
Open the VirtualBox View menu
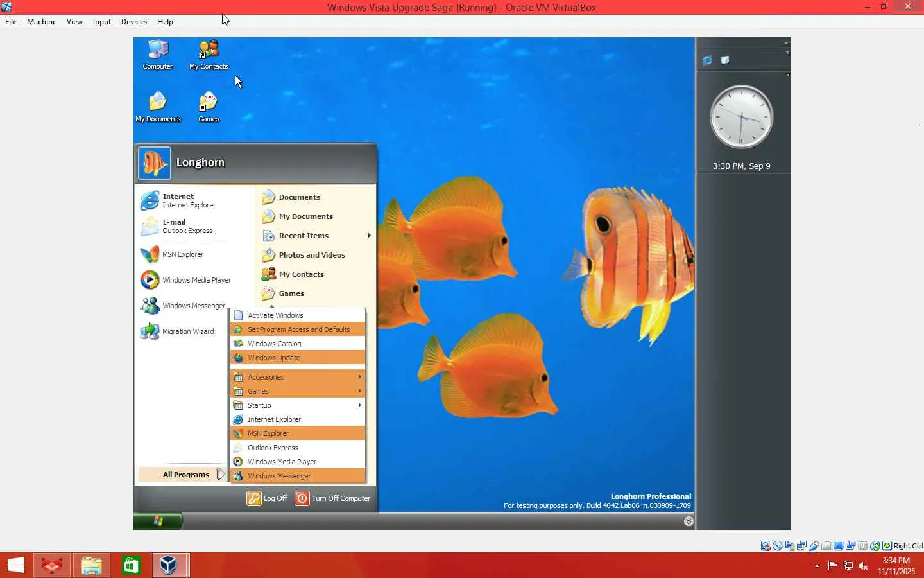[74, 22]
